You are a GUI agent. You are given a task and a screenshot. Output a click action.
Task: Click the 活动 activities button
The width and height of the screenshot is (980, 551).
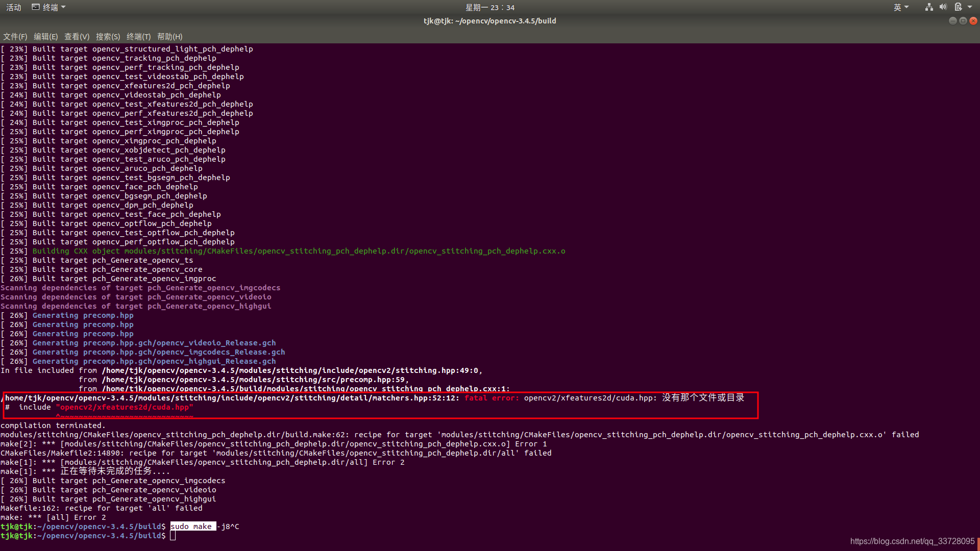pos(14,7)
